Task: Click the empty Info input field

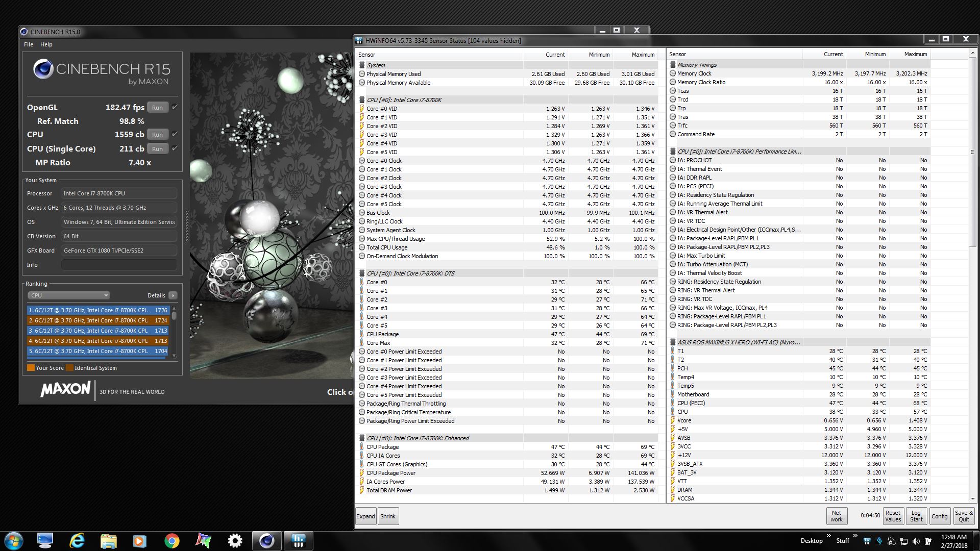Action: coord(119,265)
